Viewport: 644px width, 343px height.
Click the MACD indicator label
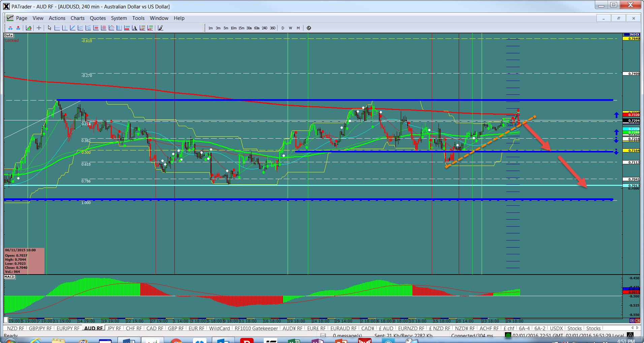tap(9, 277)
